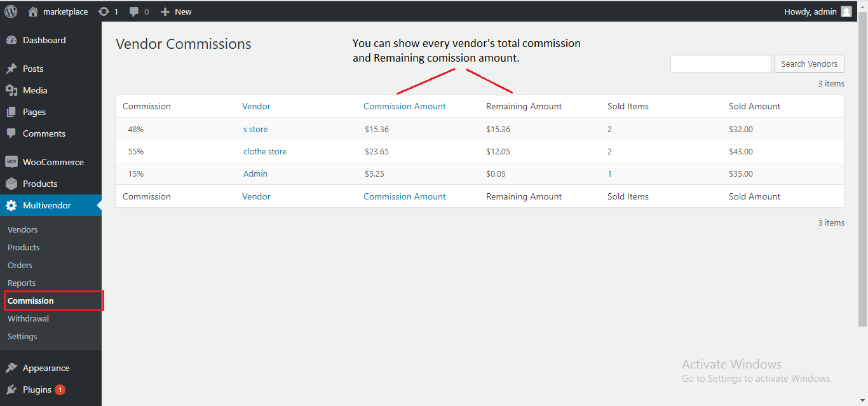Click the s store vendor link

[255, 129]
